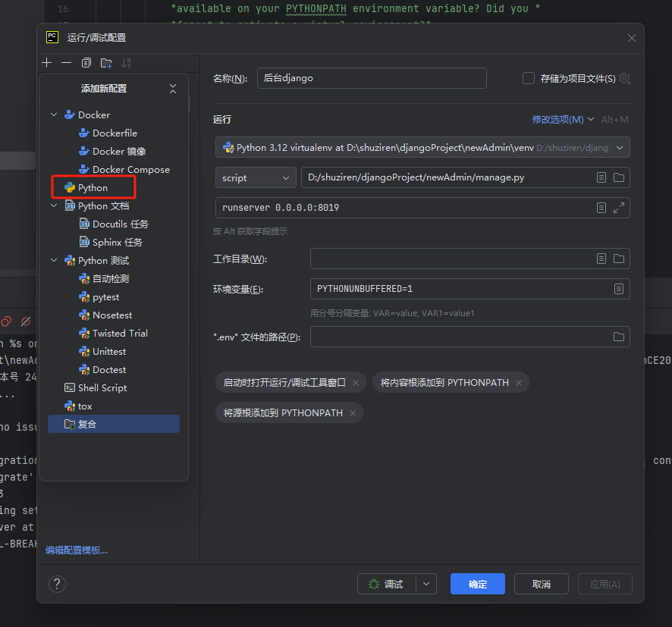
Task: Open the 编辑配置模板 link
Action: pos(77,550)
